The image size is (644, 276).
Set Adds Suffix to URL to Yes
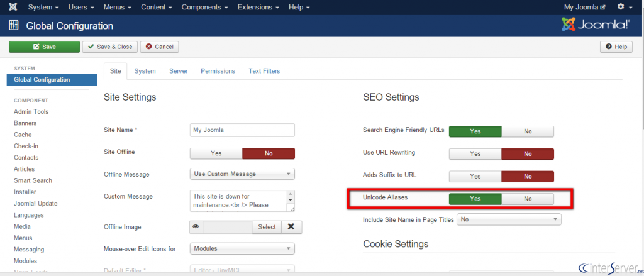tap(475, 177)
